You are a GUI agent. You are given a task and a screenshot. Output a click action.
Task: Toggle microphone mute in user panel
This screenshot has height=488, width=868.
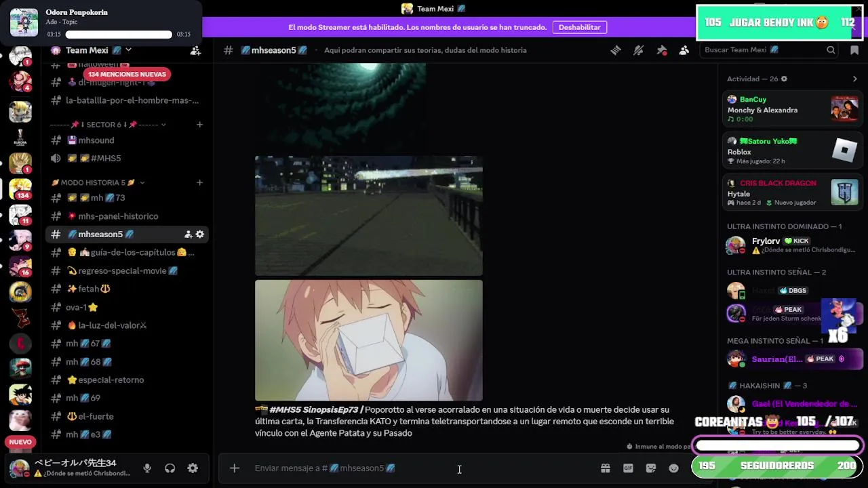click(147, 468)
